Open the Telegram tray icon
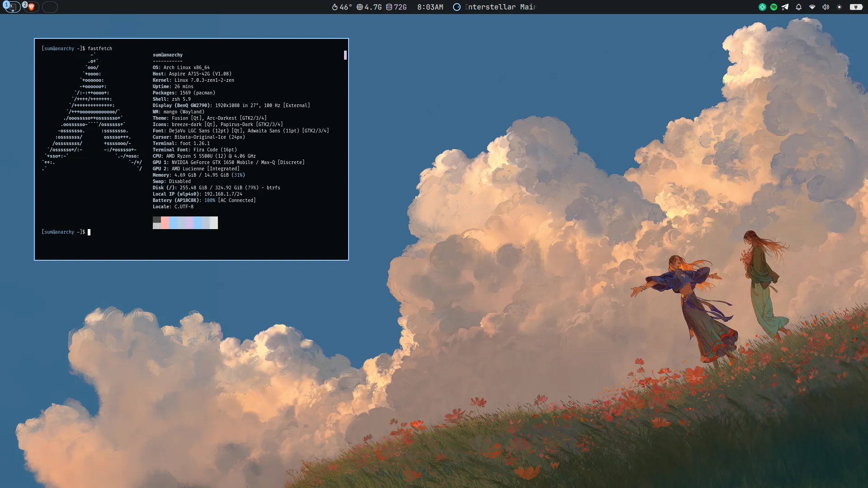Viewport: 868px width, 488px height. click(x=785, y=7)
